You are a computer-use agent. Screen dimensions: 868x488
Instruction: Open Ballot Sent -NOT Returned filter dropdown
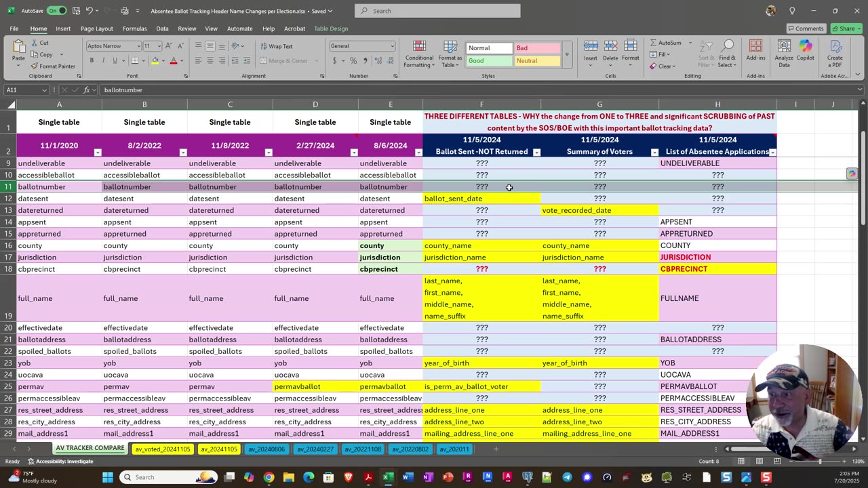536,152
